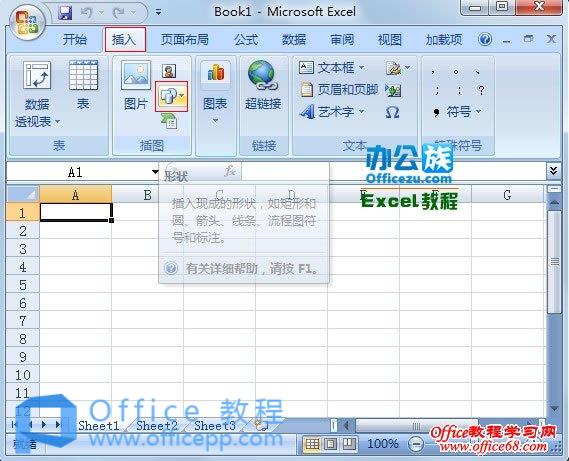Expand the 数据透视表 dropdown arrow

point(57,122)
